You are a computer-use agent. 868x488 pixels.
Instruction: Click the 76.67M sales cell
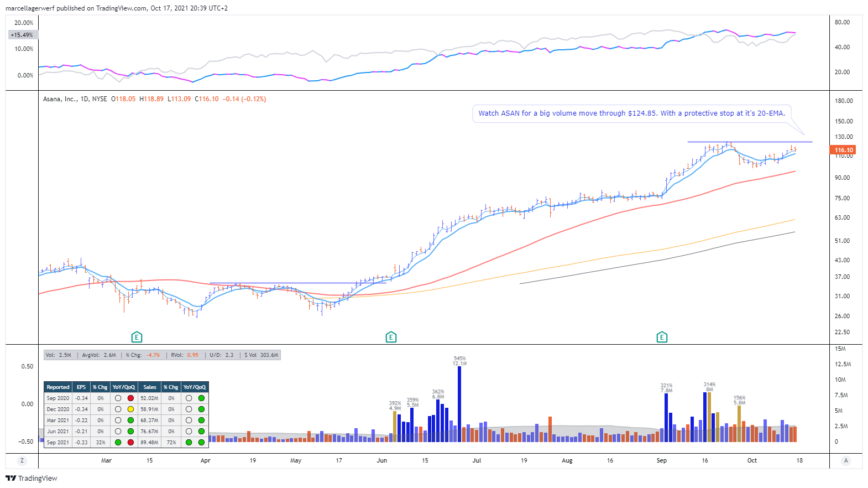pos(149,432)
